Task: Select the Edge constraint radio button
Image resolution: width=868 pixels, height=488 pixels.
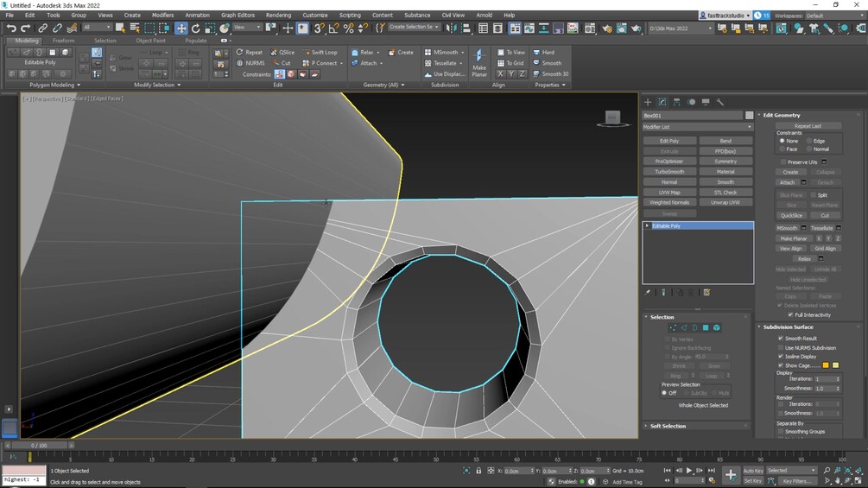Action: pyautogui.click(x=808, y=141)
